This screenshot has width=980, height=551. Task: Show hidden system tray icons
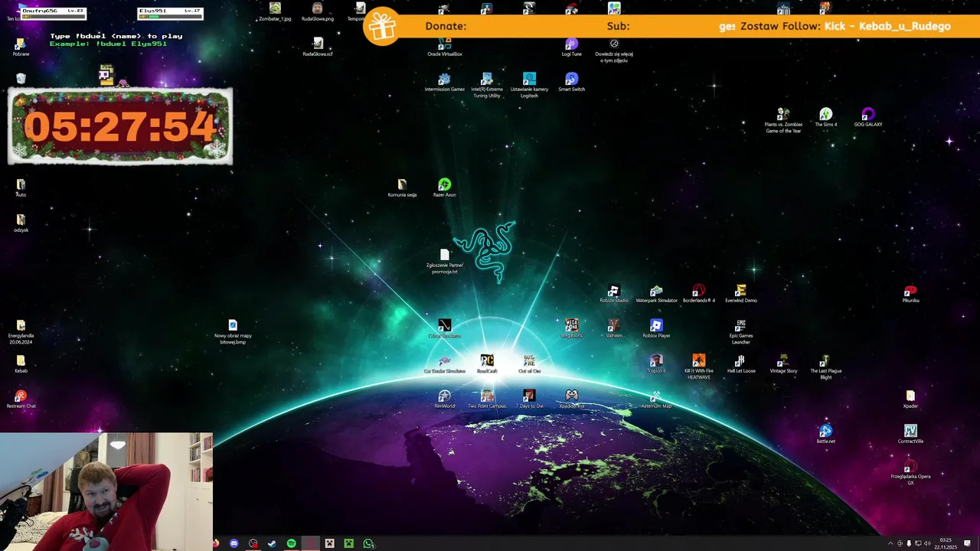pyautogui.click(x=890, y=543)
